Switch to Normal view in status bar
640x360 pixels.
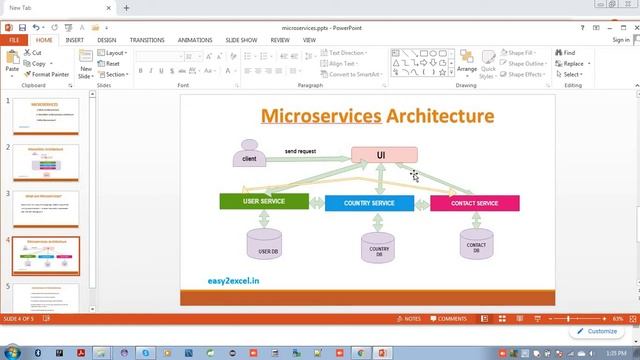(484, 319)
